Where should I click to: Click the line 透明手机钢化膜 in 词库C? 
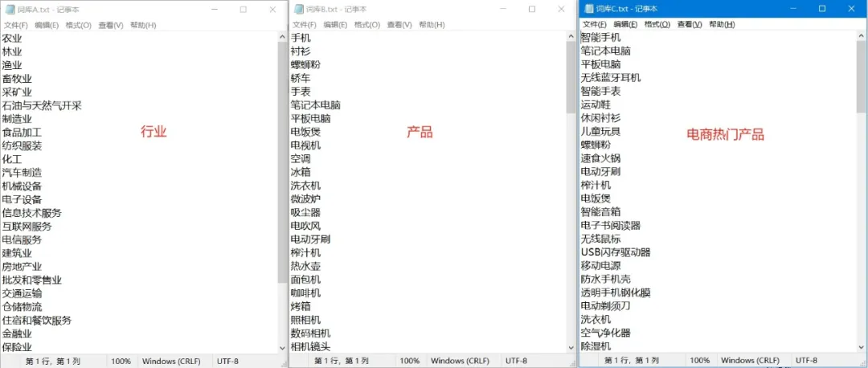click(616, 292)
